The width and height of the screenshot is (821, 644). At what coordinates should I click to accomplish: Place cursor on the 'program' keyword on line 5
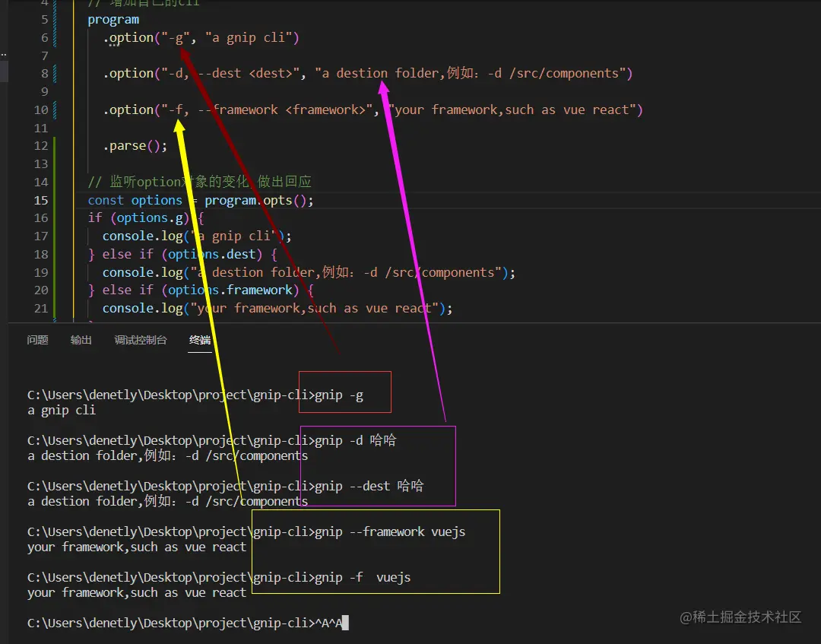[x=113, y=20]
